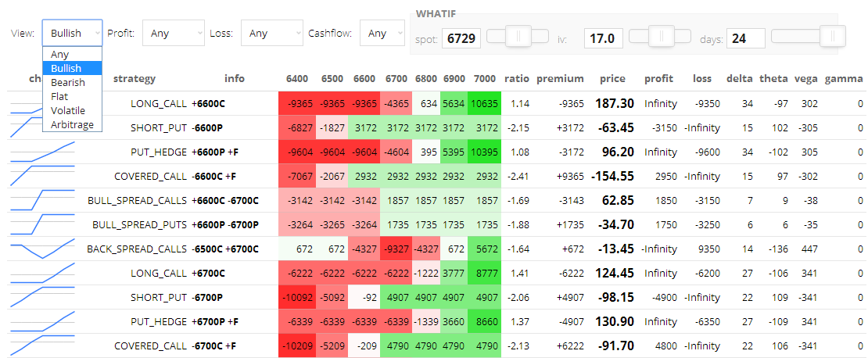
Task: Click the iv slider handle
Action: tap(661, 37)
